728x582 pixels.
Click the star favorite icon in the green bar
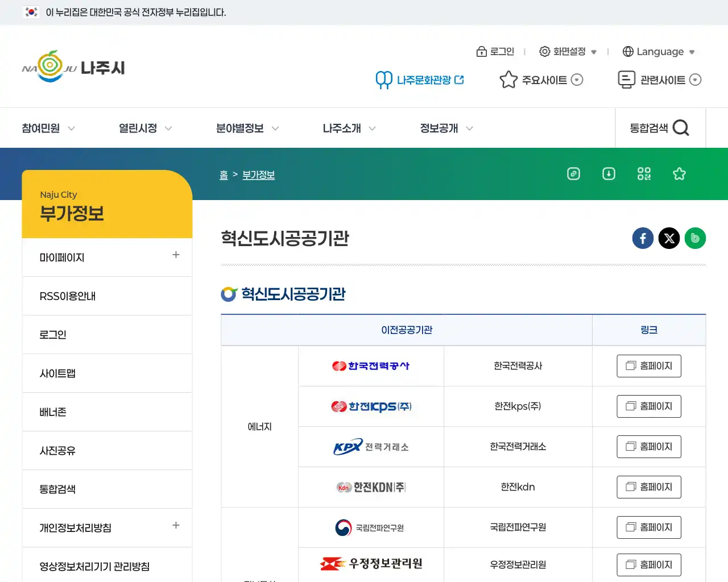pos(679,174)
